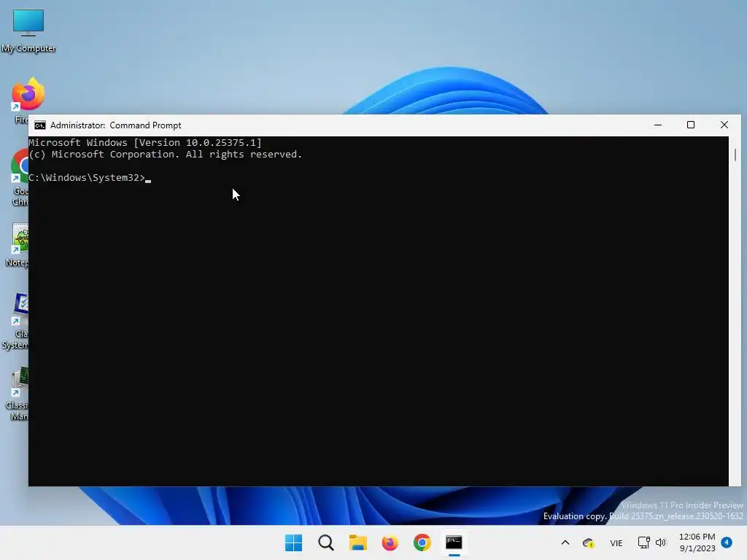Click "(c) Microsoft Corporation. All rights reserved."

tap(166, 155)
